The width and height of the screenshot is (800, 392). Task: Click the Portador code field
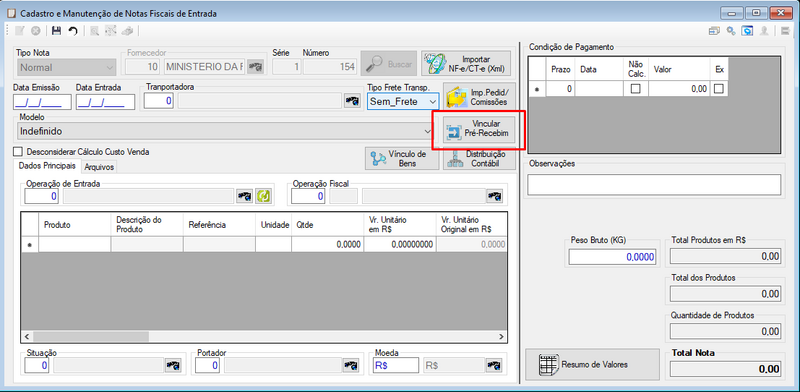tap(208, 365)
